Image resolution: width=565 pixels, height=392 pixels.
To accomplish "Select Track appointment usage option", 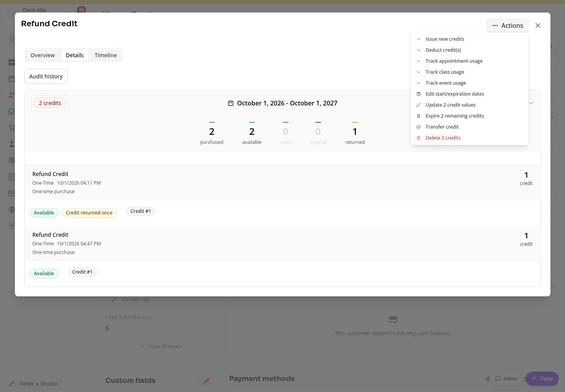I will 469,61.
